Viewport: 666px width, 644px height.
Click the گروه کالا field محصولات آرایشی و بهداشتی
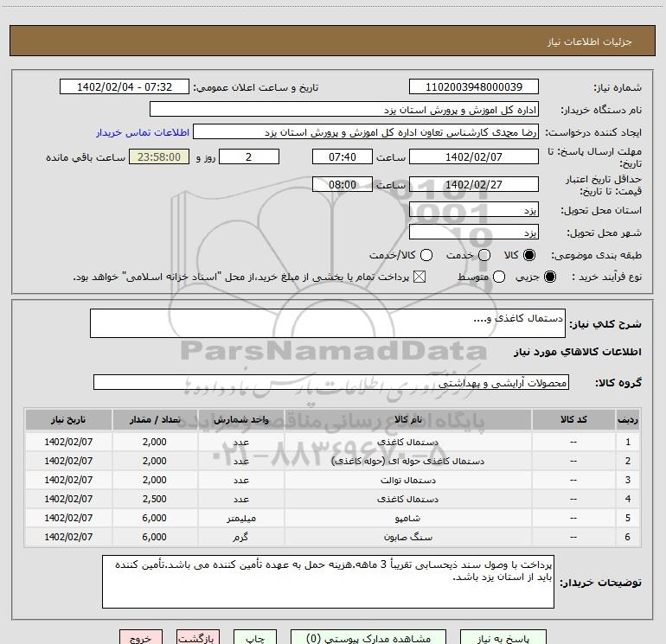coord(331,382)
